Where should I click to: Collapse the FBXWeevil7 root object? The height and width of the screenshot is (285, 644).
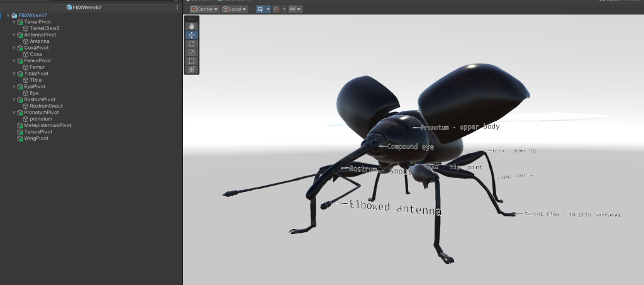pyautogui.click(x=8, y=15)
